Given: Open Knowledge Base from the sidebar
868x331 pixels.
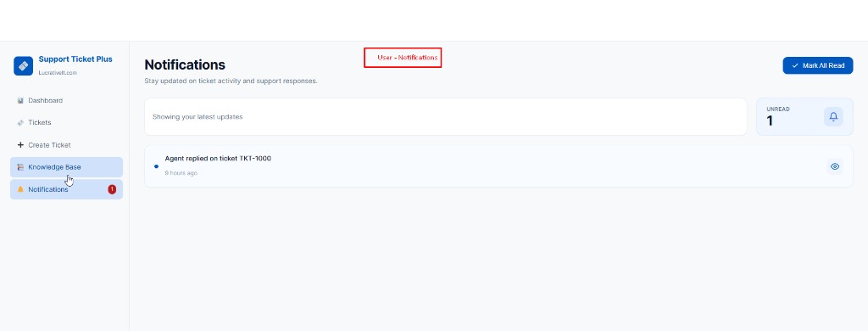Looking at the screenshot, I should pos(66,167).
